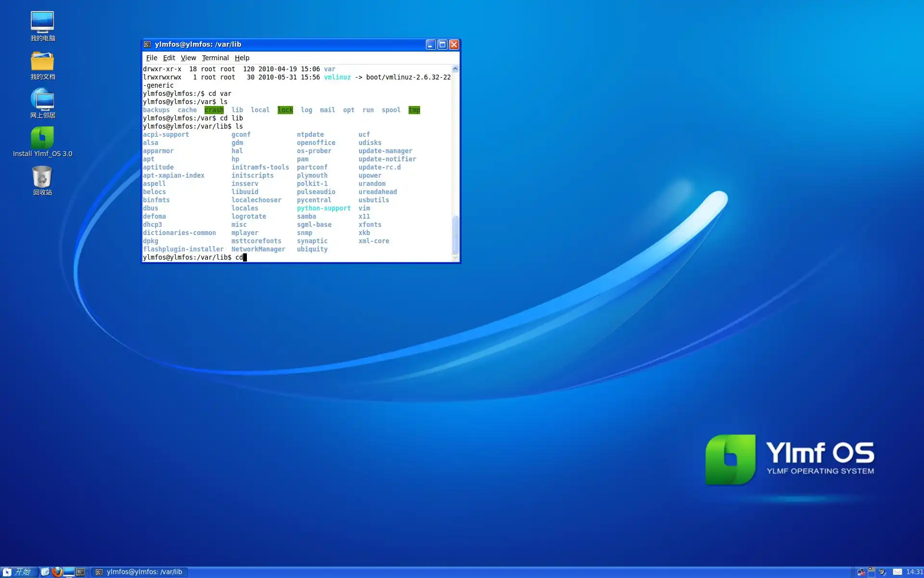The width and height of the screenshot is (924, 578).
Task: Click the terminal scrollbar up arrow
Action: click(455, 69)
